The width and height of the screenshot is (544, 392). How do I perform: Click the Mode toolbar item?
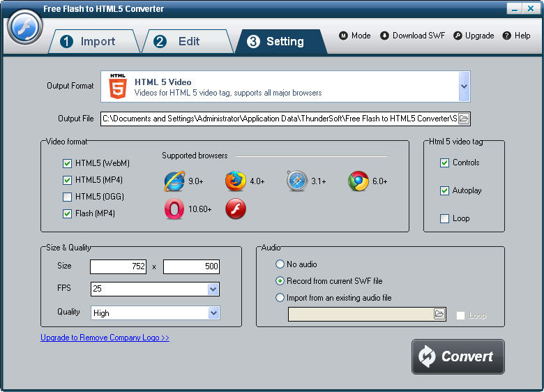coord(355,36)
